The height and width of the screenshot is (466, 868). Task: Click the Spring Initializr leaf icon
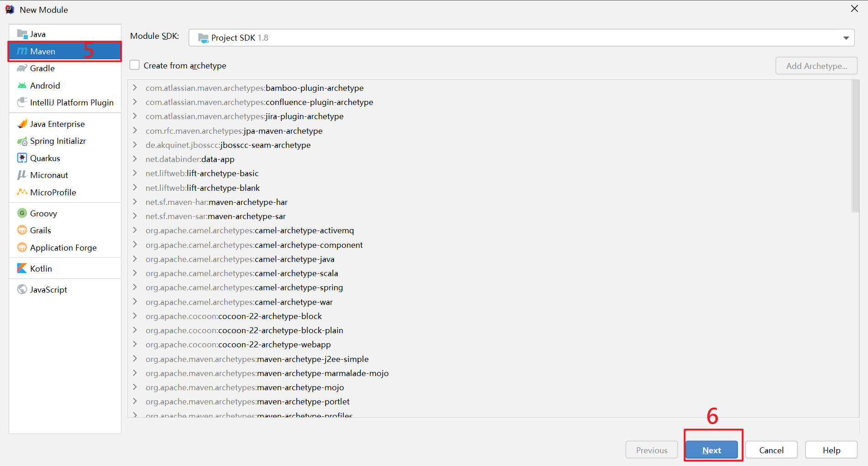[x=22, y=141]
